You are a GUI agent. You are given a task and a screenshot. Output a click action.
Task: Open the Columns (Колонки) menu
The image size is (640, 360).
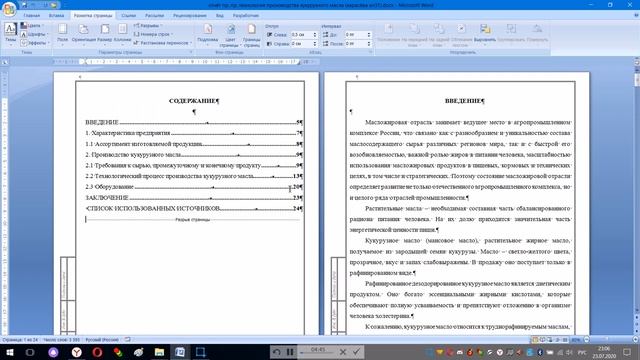click(x=122, y=34)
